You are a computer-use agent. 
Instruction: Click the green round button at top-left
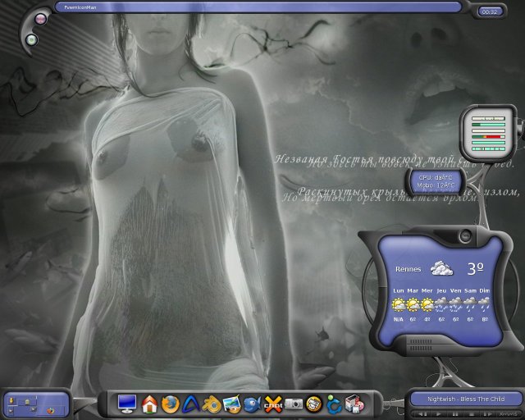[31, 40]
